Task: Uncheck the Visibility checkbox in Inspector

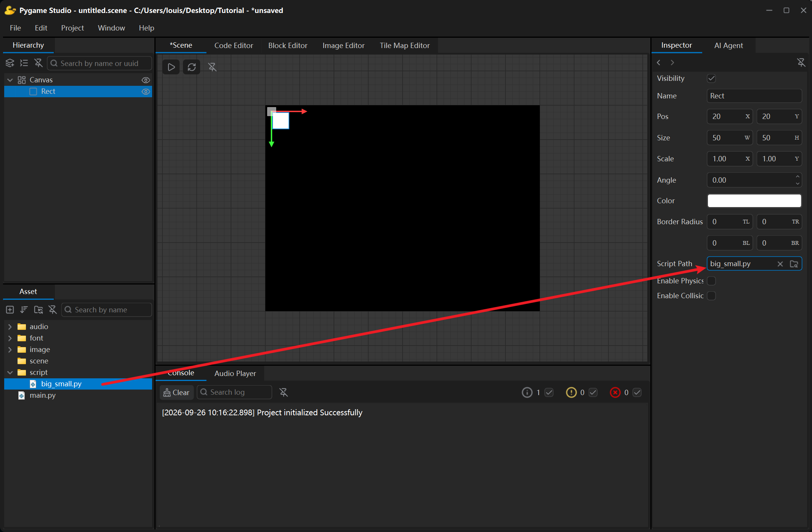Action: [x=711, y=79]
